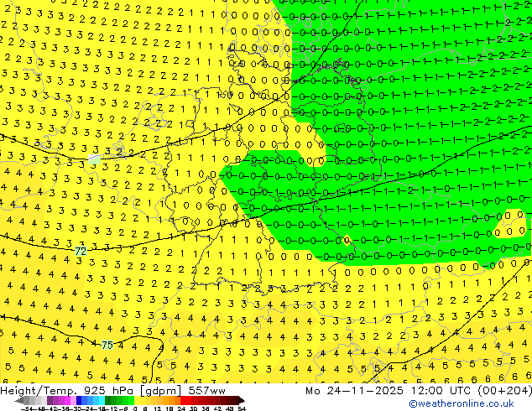
Task: Click the contour label '72'
Action: [81, 251]
